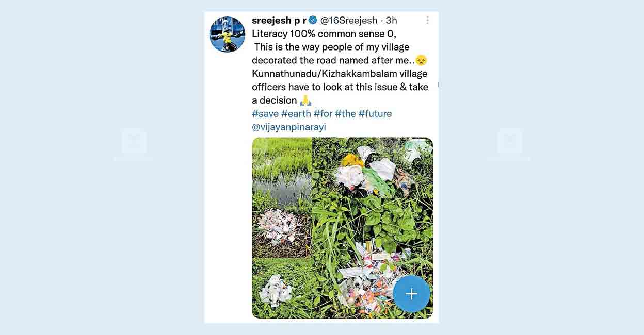Screen dimensions: 644x335
Task: Click the blue compose tweet plus button
Action: 411,294
